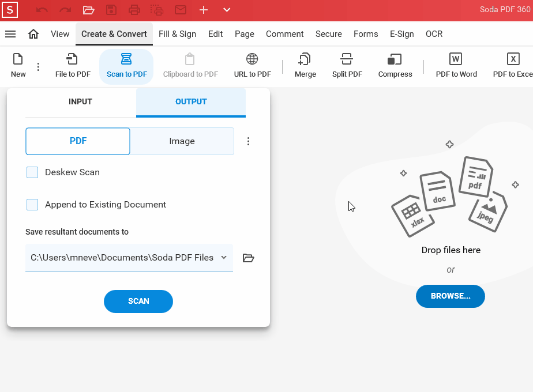
Task: Click the Print icon in title bar
Action: tap(134, 10)
